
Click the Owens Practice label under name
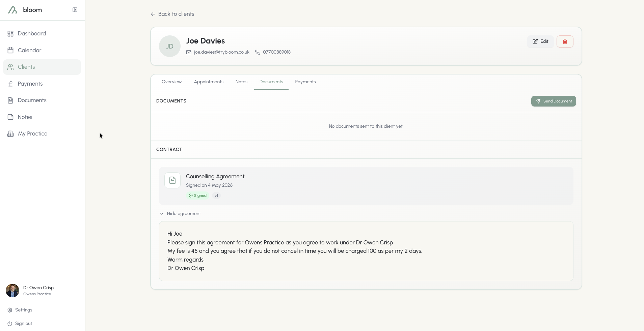pyautogui.click(x=37, y=294)
